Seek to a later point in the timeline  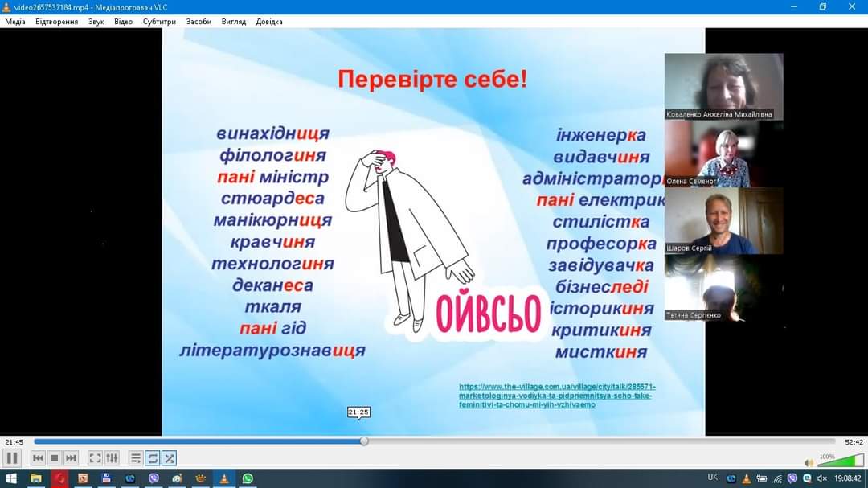click(x=600, y=441)
